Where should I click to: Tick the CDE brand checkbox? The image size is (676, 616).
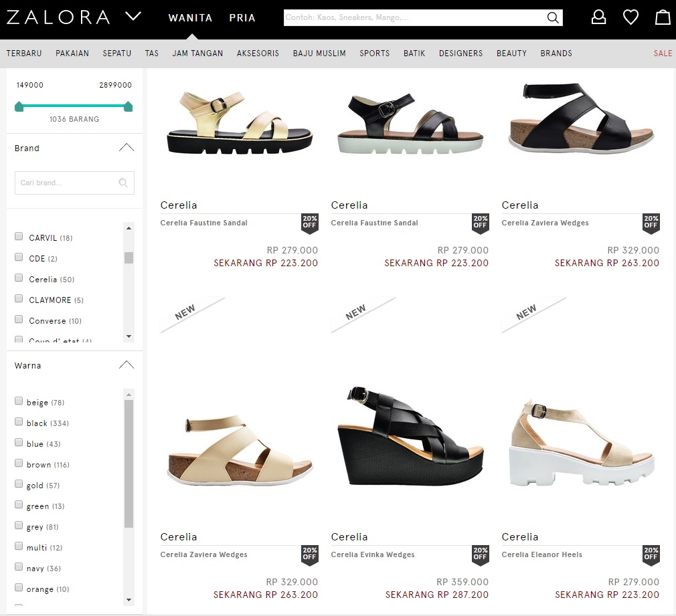pyautogui.click(x=19, y=257)
